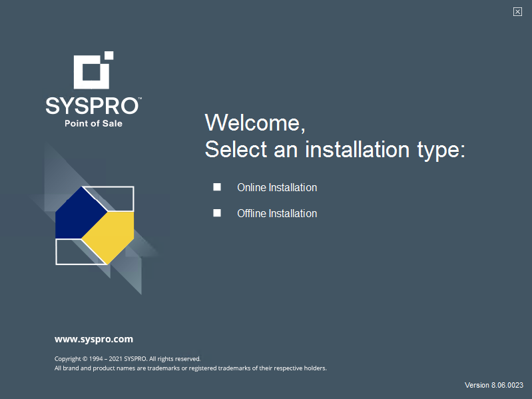The image size is (532, 399).
Task: Click the trademark disclaimer text line
Action: pyautogui.click(x=190, y=368)
